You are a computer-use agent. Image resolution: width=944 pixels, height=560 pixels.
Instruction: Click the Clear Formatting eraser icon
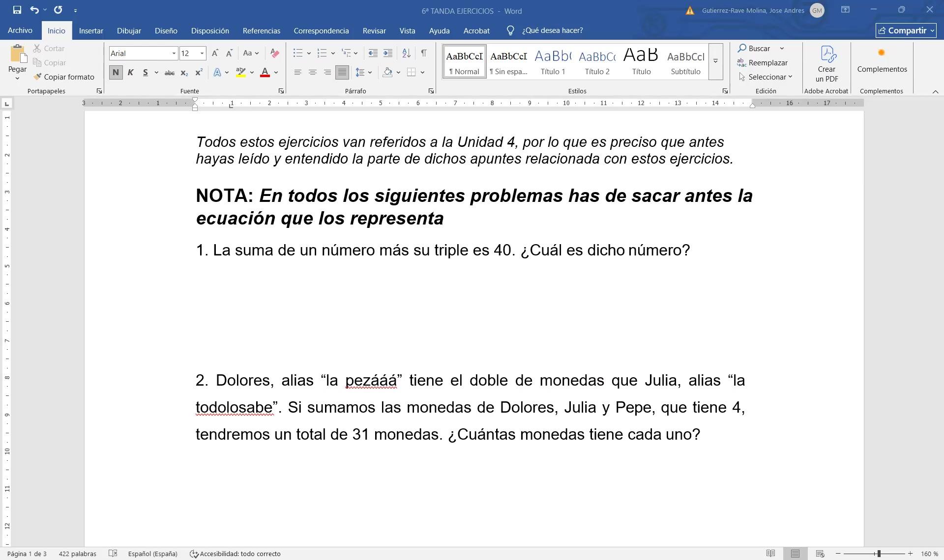click(x=275, y=53)
